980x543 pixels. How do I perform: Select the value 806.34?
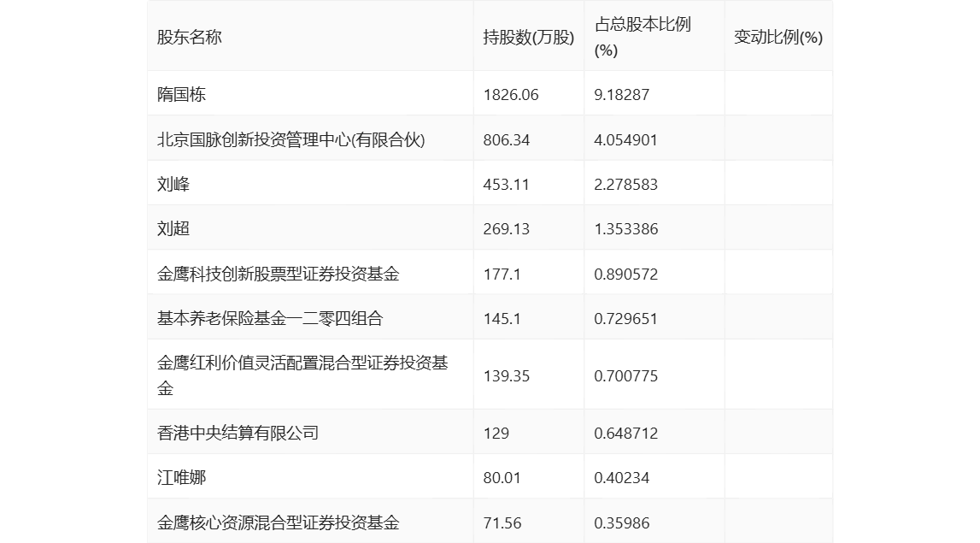click(x=507, y=140)
